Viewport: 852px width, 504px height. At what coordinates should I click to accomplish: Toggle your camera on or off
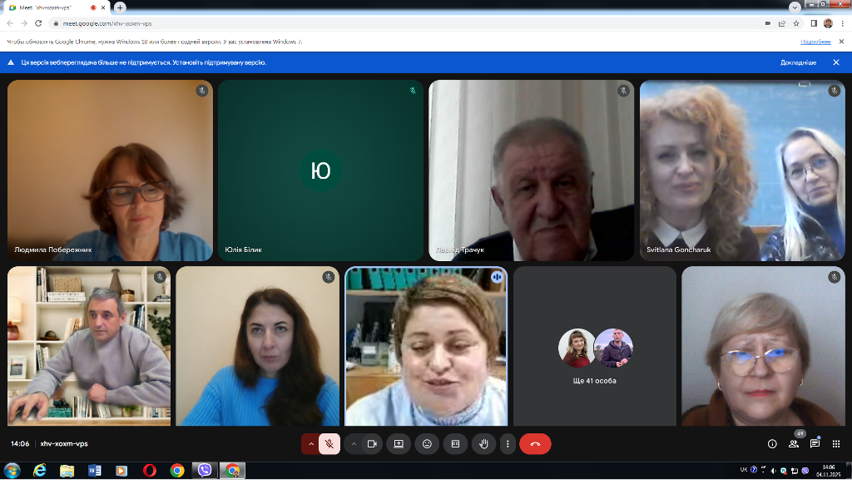pos(372,444)
